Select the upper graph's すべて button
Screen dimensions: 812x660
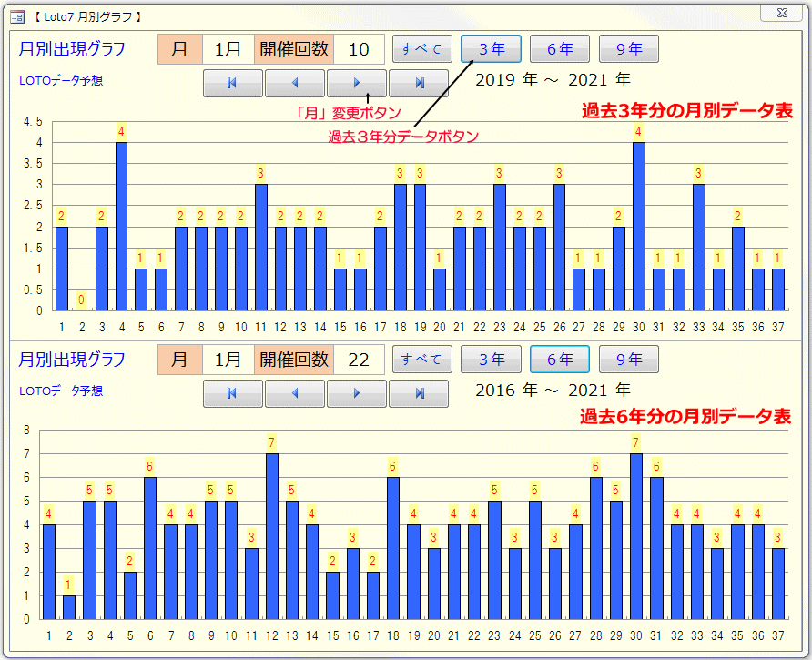coord(422,48)
